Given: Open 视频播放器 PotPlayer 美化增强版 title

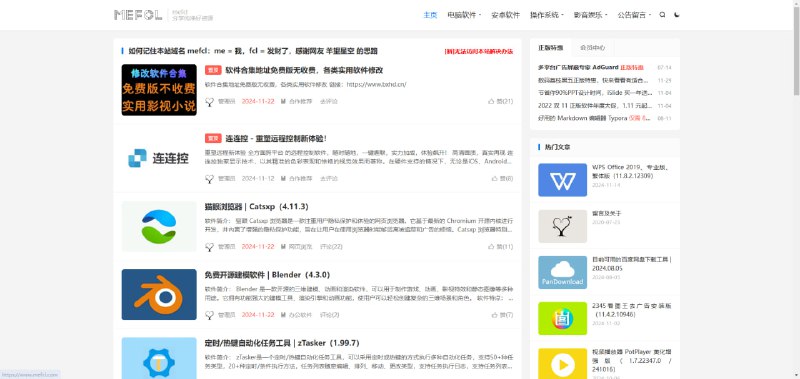Looking at the screenshot, I should (632, 361).
